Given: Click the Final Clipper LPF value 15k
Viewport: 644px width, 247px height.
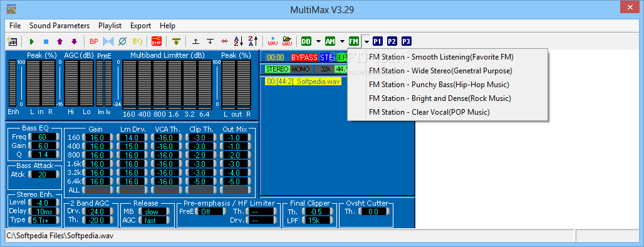Looking at the screenshot, I should coord(318,220).
